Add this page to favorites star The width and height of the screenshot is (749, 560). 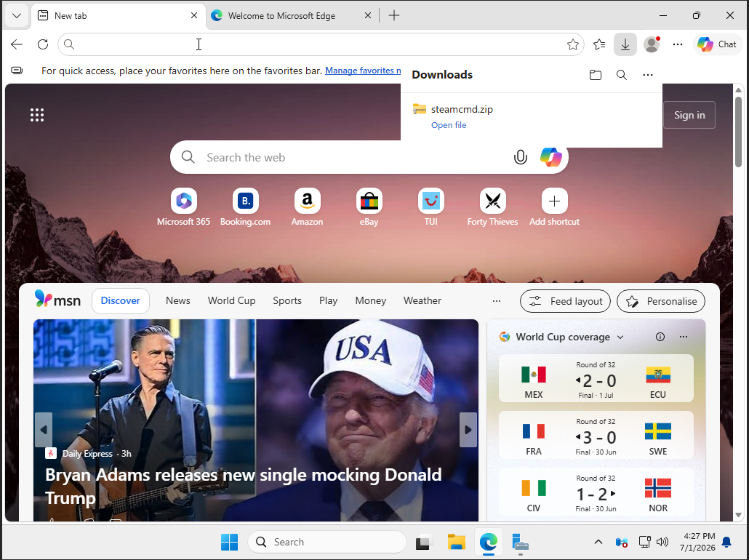[x=573, y=44]
